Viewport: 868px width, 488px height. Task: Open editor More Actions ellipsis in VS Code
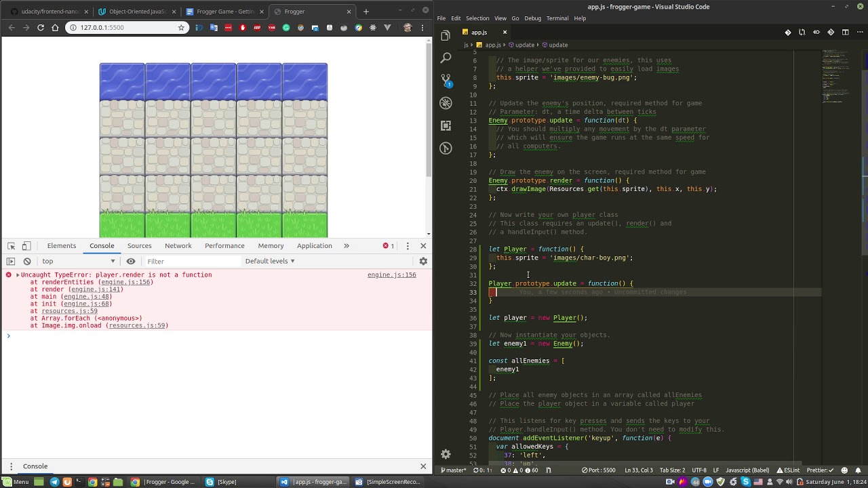[859, 32]
